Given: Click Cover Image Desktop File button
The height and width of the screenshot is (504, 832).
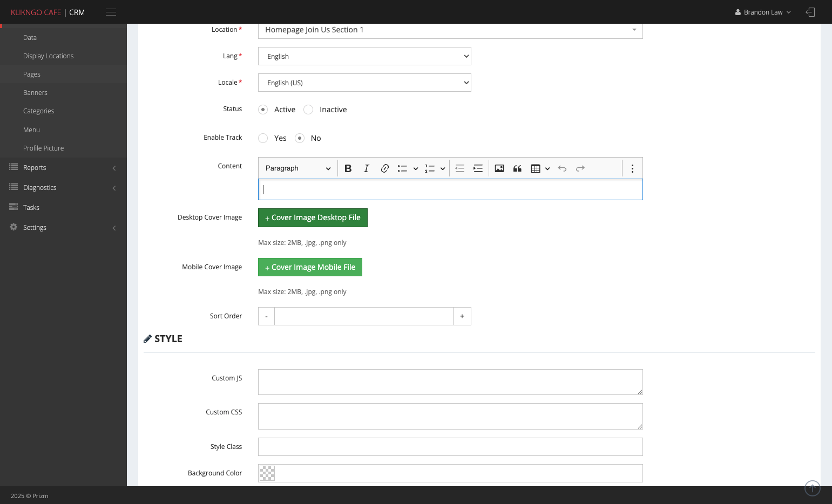Looking at the screenshot, I should (x=313, y=217).
